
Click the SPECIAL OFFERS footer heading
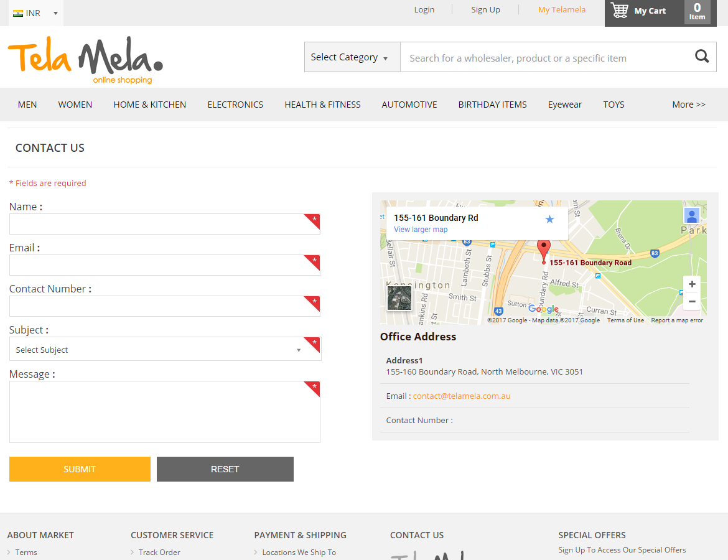click(592, 535)
